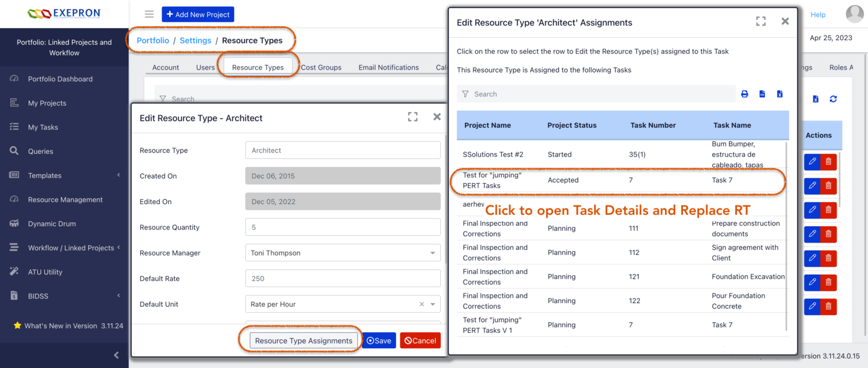Viewport: 868px width, 368px height.
Task: Open My Tasks in the sidebar
Action: point(43,127)
